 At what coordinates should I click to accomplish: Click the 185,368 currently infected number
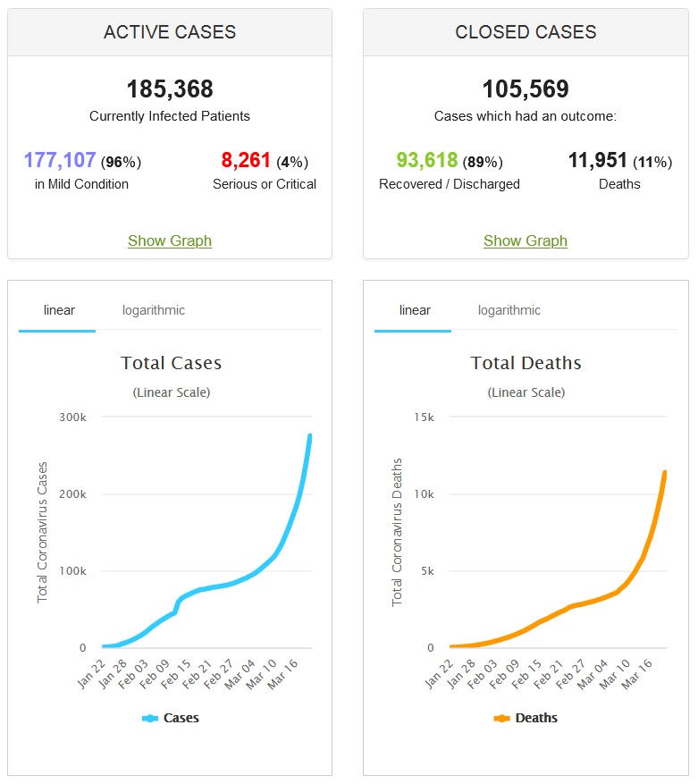pos(170,89)
